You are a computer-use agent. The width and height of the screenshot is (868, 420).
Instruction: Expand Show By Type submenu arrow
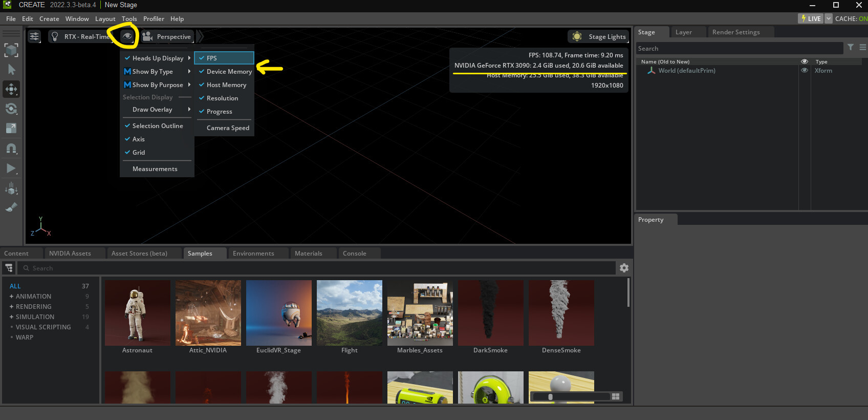tap(189, 71)
